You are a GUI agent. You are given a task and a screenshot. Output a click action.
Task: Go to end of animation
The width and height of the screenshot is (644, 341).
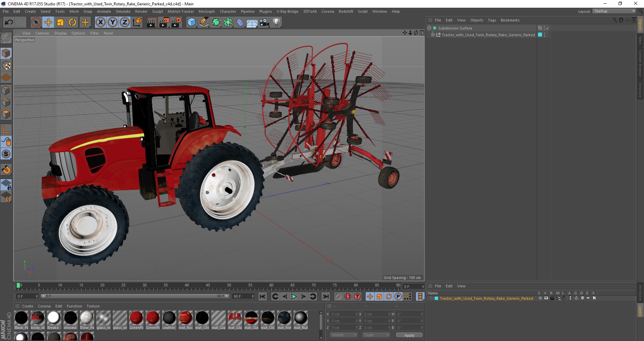coord(325,296)
